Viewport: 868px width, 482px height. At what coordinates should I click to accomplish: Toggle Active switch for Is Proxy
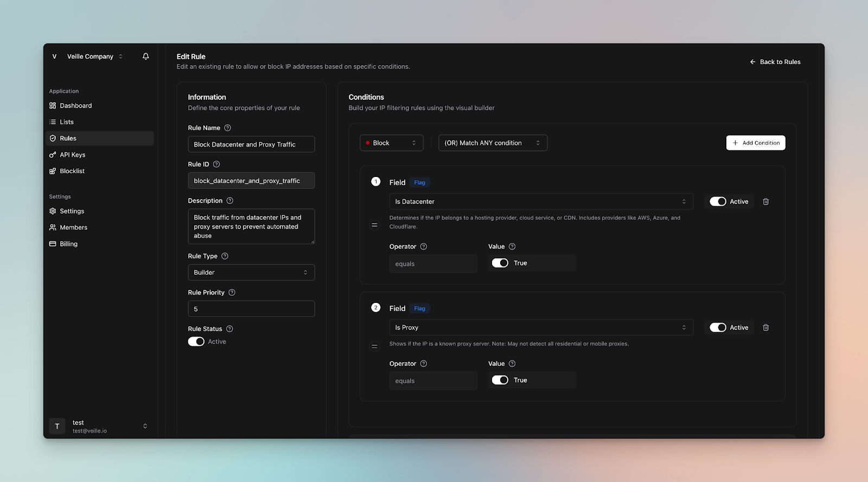click(x=718, y=328)
